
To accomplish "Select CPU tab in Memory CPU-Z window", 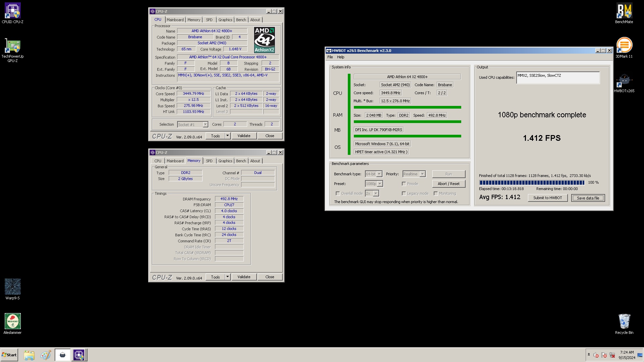I will 158,161.
